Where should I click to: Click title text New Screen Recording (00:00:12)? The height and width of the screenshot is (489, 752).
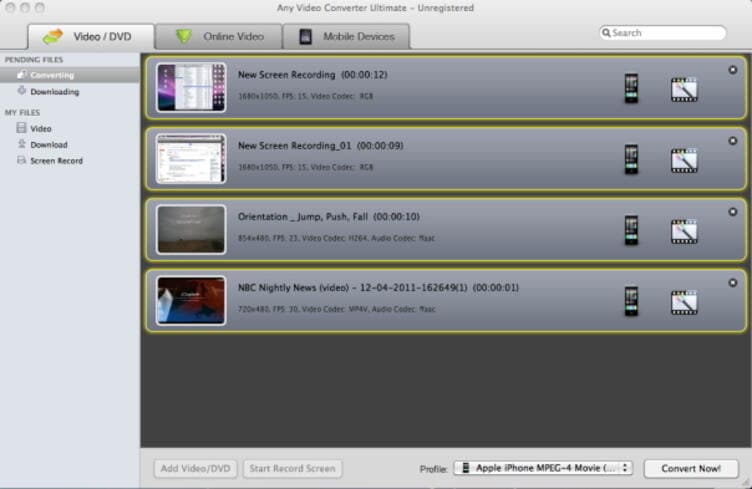pos(313,75)
